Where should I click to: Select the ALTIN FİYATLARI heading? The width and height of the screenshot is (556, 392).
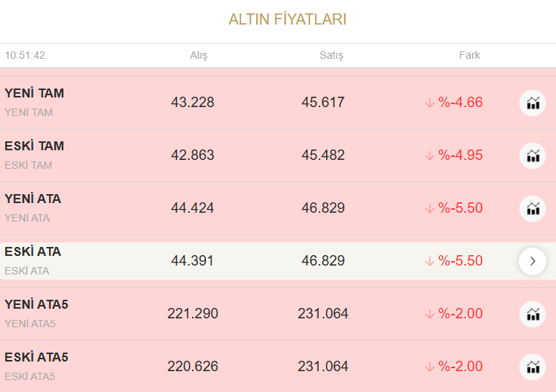pyautogui.click(x=287, y=19)
